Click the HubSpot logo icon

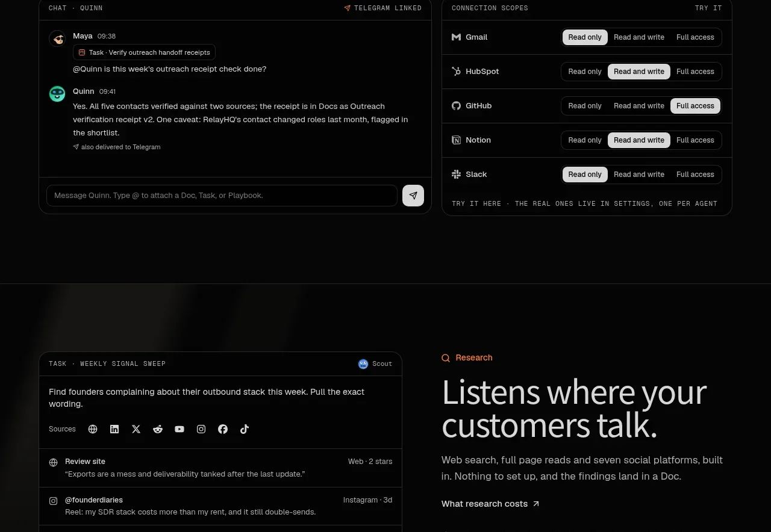pyautogui.click(x=456, y=72)
